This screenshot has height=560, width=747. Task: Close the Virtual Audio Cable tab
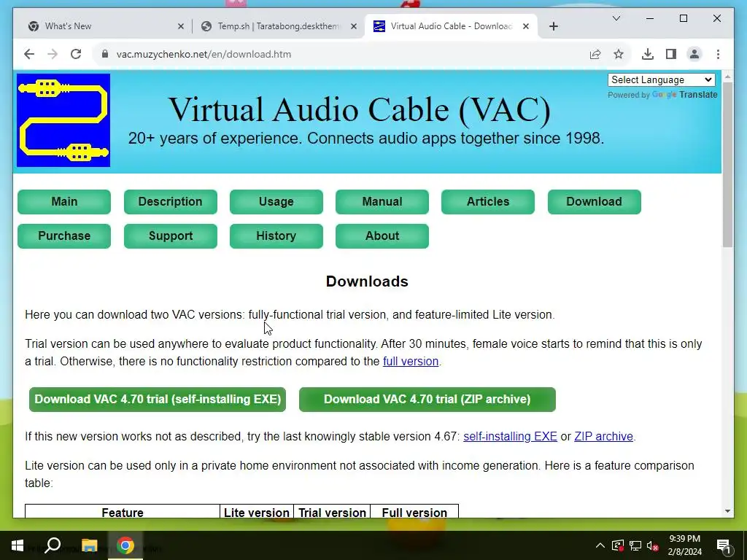(525, 26)
